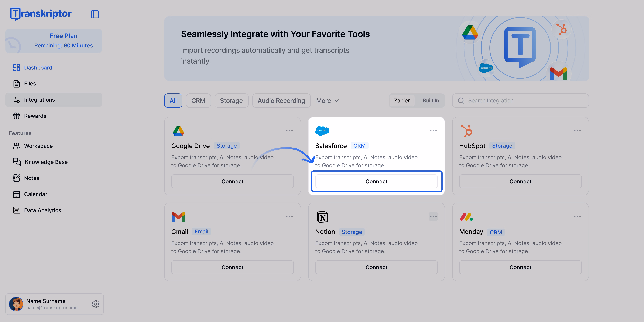The height and width of the screenshot is (322, 644).
Task: Open the ellipsis menu on the HubSpot card
Action: (x=577, y=130)
